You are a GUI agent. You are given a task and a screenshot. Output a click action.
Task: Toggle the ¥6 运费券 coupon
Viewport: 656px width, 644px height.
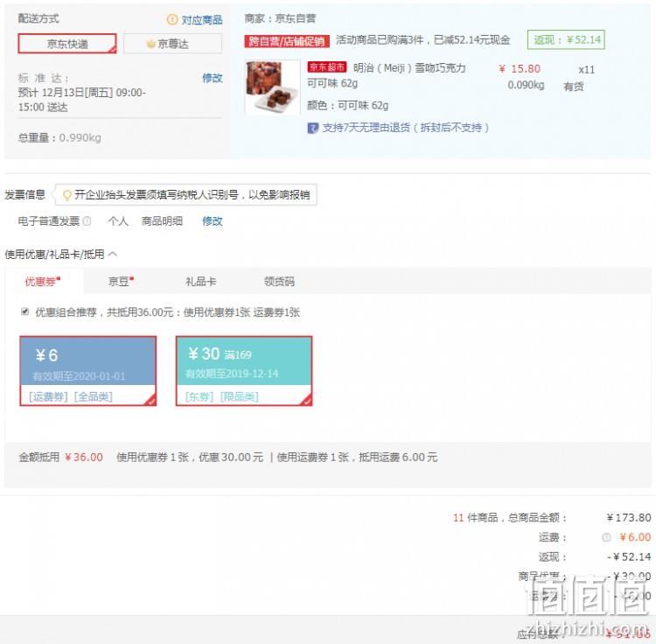coord(87,371)
